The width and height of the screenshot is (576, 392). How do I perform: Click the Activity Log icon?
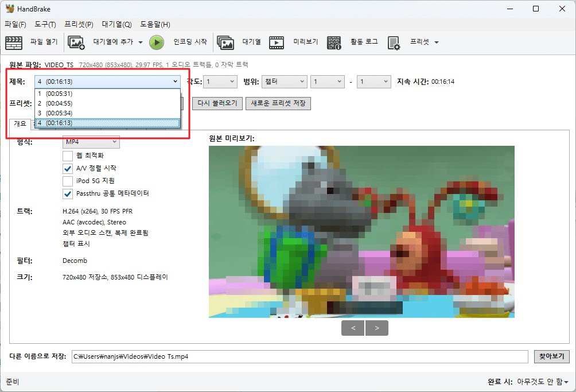coord(334,42)
